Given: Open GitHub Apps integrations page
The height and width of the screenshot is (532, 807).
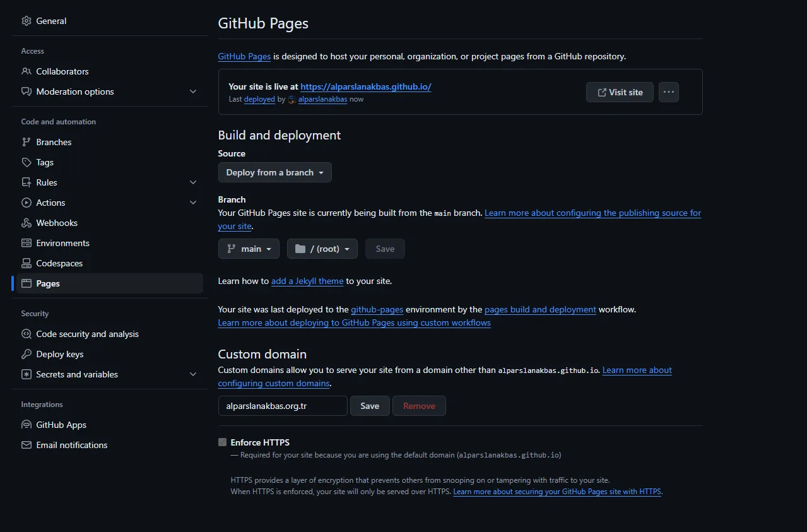Looking at the screenshot, I should tap(110, 425).
